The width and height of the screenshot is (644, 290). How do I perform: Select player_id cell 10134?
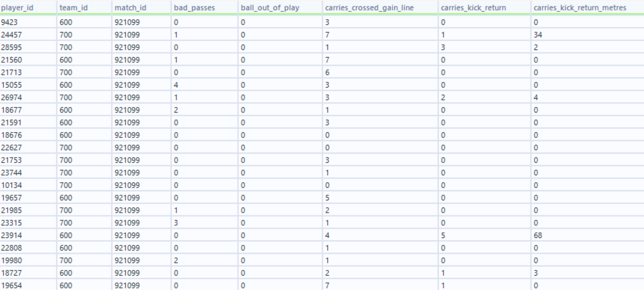[x=28, y=185]
